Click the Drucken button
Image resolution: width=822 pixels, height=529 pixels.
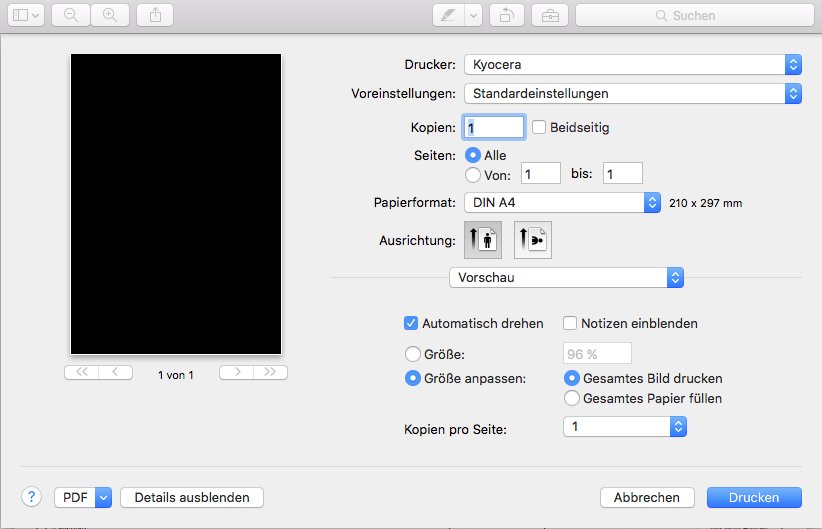tap(754, 497)
